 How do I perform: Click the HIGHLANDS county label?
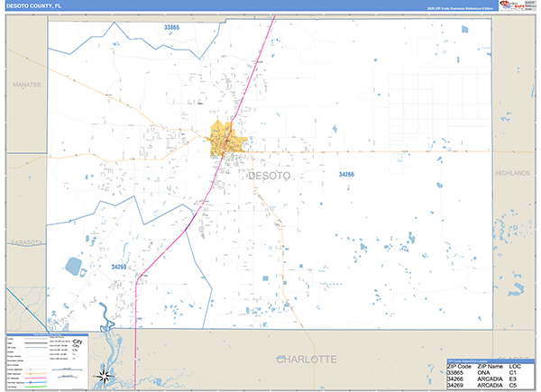pos(513,173)
